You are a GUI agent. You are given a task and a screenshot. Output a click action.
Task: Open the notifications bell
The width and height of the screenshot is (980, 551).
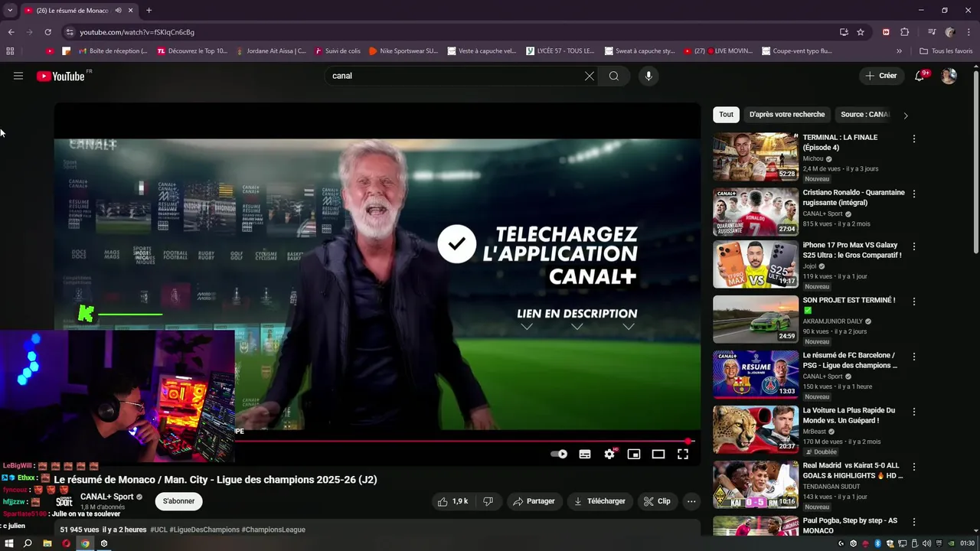click(920, 76)
